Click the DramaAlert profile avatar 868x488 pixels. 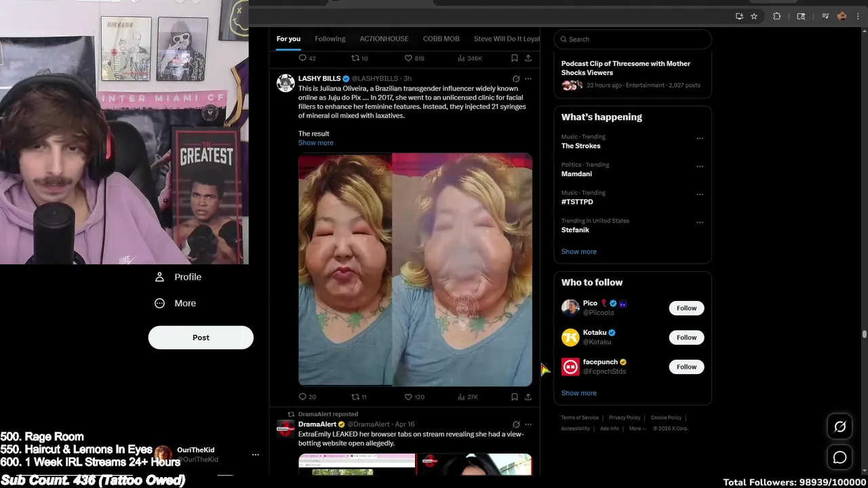[x=286, y=428]
